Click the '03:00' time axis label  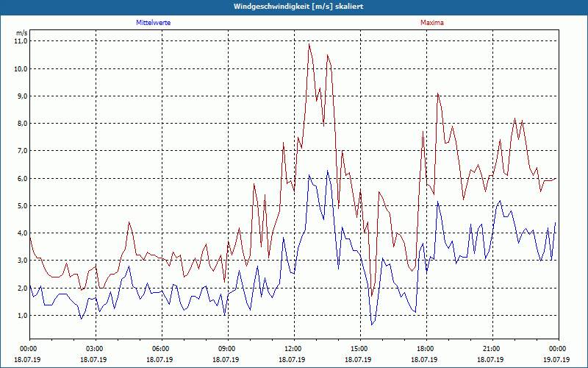[x=96, y=349]
